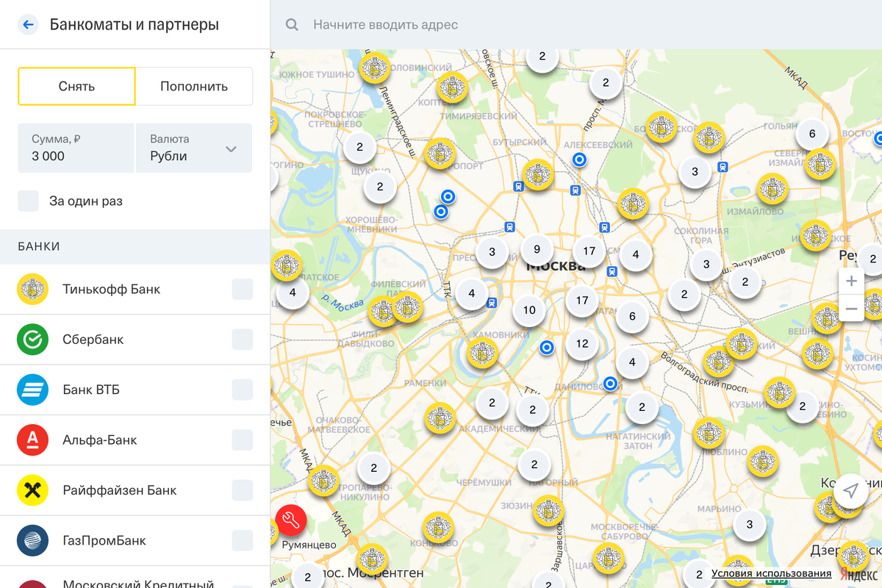Click the БАНКИ section header
This screenshot has width=882, height=588.
(x=39, y=247)
